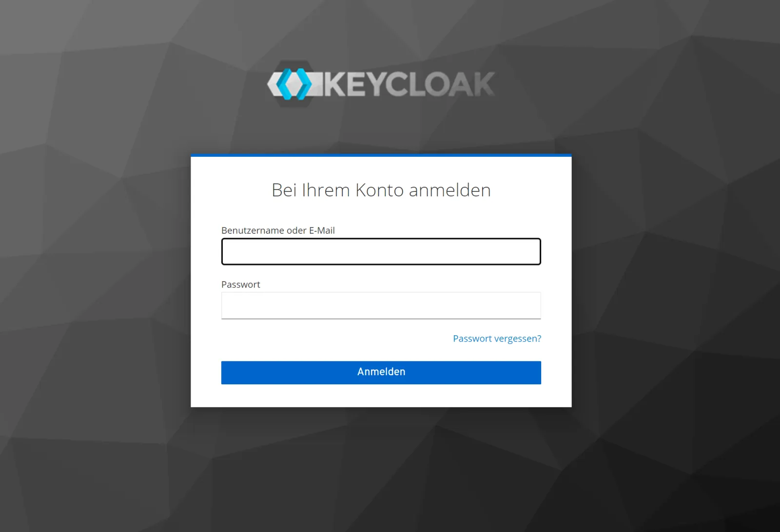The image size is (780, 532).
Task: Open the Passwort vergessen? link
Action: pyautogui.click(x=497, y=339)
